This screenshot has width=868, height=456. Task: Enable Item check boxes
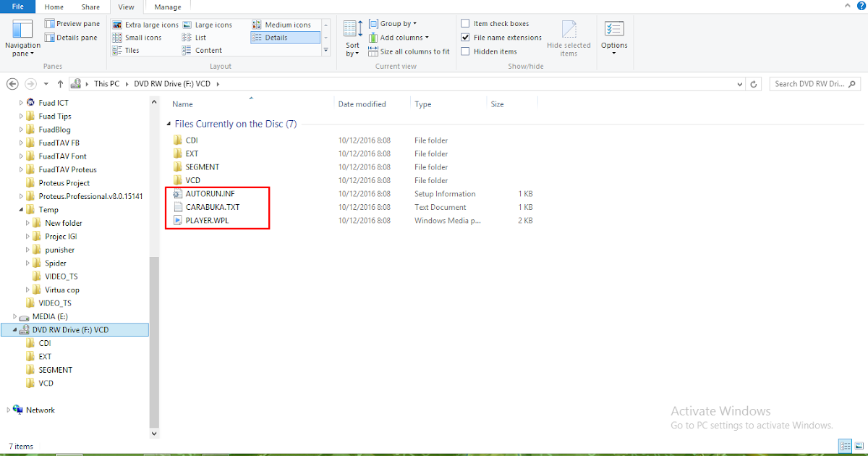pyautogui.click(x=466, y=24)
